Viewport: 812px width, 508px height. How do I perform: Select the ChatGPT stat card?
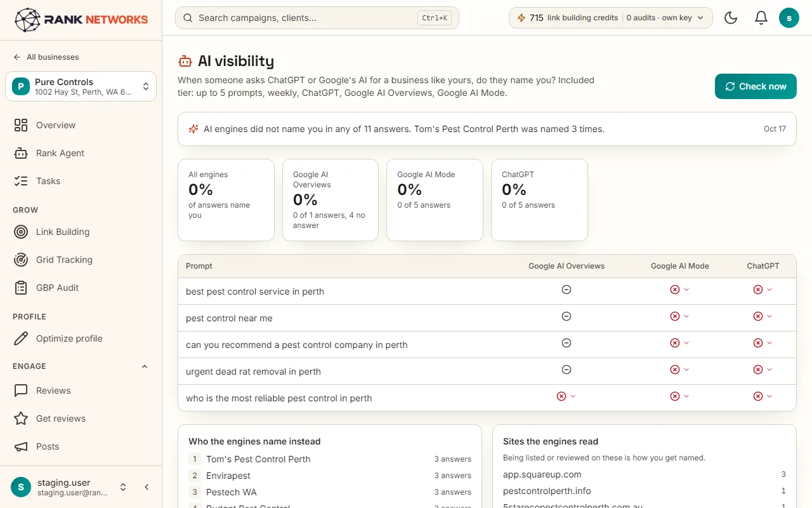tap(539, 200)
